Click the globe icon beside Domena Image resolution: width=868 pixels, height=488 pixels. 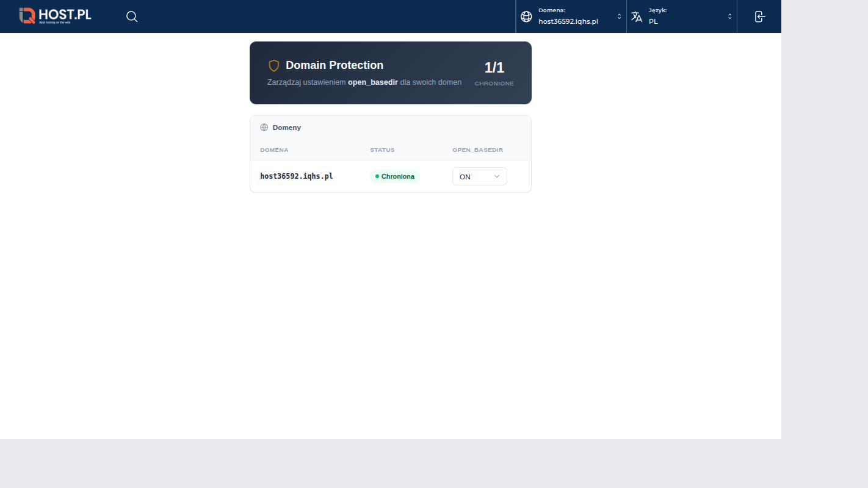pyautogui.click(x=526, y=16)
